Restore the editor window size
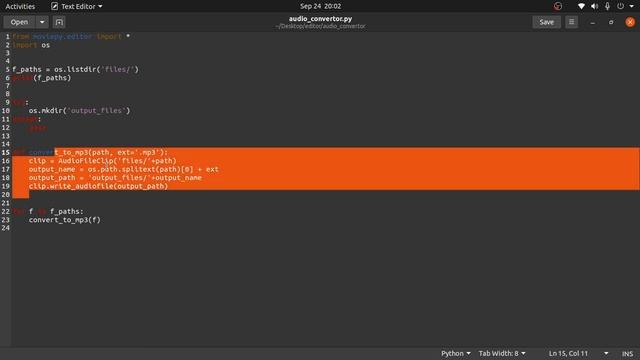The width and height of the screenshot is (640, 360). pos(611,22)
